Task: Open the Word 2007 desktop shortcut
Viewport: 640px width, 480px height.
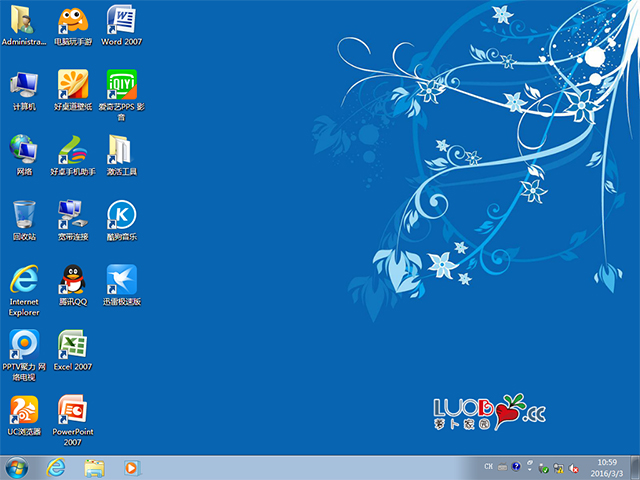Action: pyautogui.click(x=120, y=20)
